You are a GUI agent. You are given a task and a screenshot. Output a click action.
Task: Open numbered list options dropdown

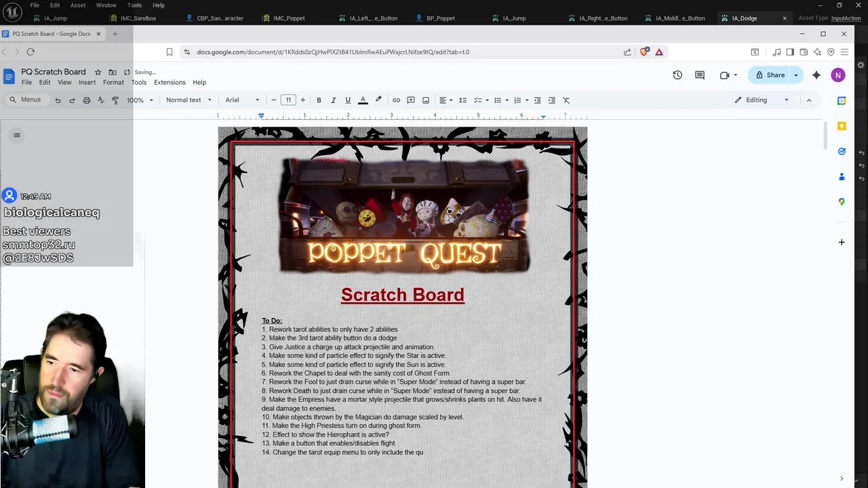point(526,100)
